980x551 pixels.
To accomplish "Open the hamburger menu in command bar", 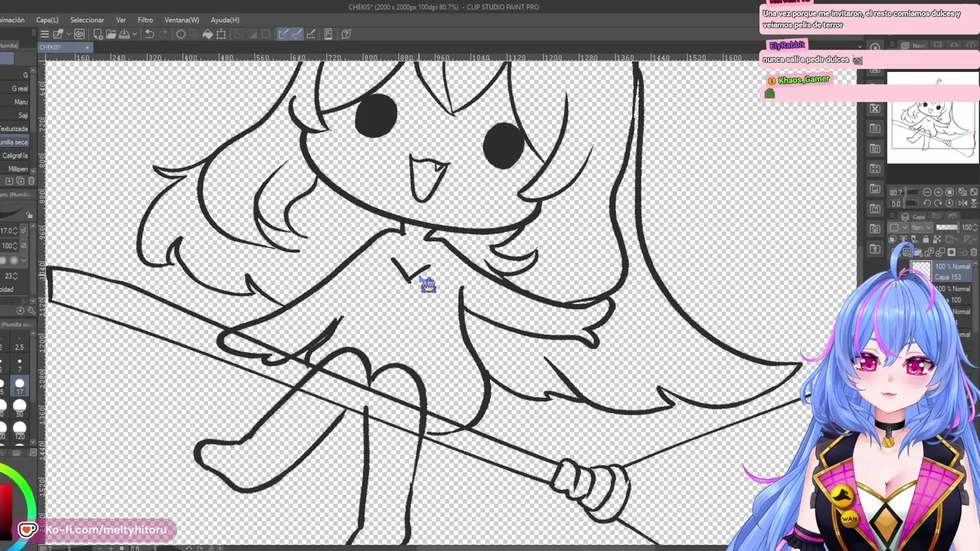I will pyautogui.click(x=44, y=34).
